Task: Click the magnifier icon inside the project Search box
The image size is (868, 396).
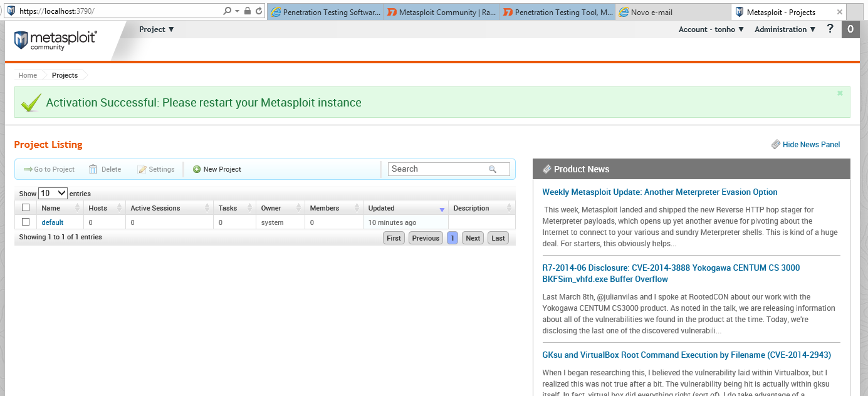Action: [x=493, y=169]
